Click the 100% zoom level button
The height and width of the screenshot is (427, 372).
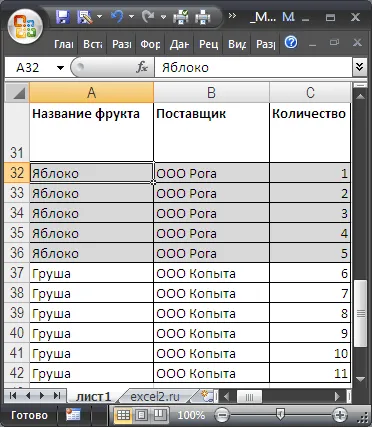coord(191,415)
